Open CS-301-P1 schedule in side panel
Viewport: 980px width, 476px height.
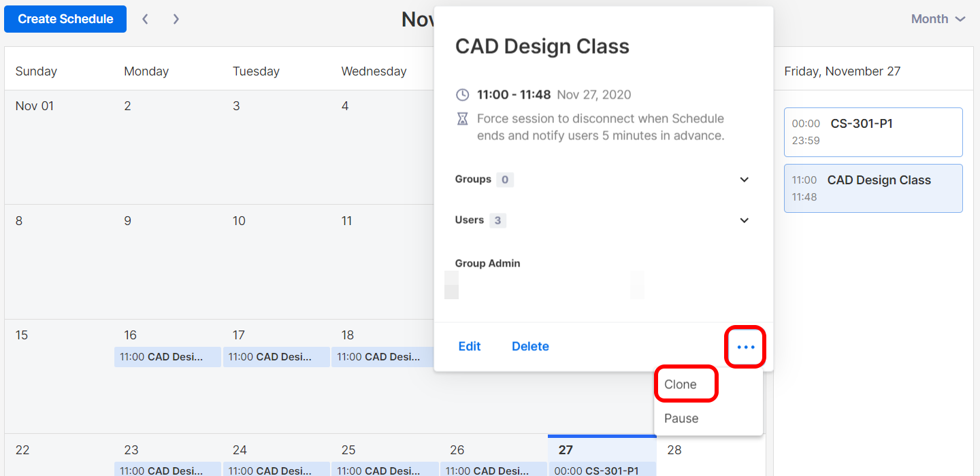[873, 132]
